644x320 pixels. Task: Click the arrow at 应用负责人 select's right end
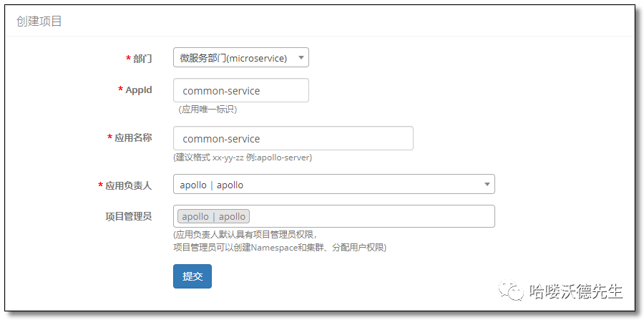[x=487, y=185]
